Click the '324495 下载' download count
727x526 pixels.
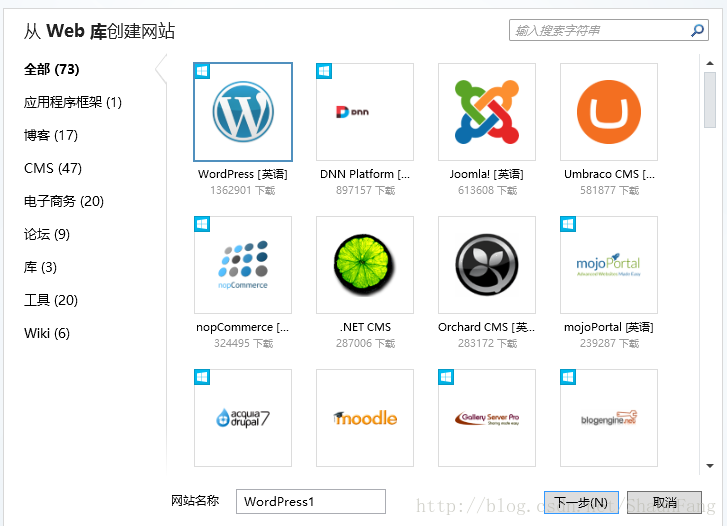point(243,344)
